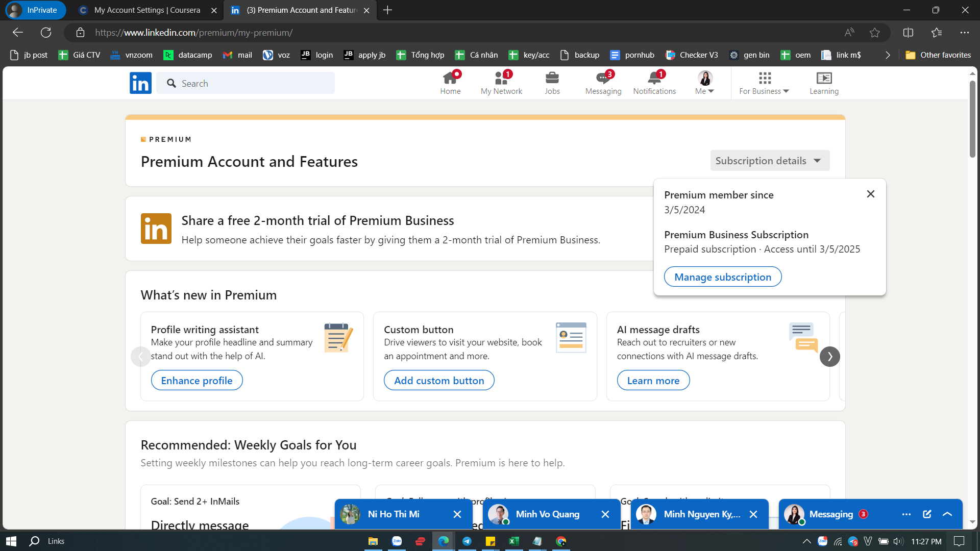Open the Checker V3 bookmark

click(692, 55)
